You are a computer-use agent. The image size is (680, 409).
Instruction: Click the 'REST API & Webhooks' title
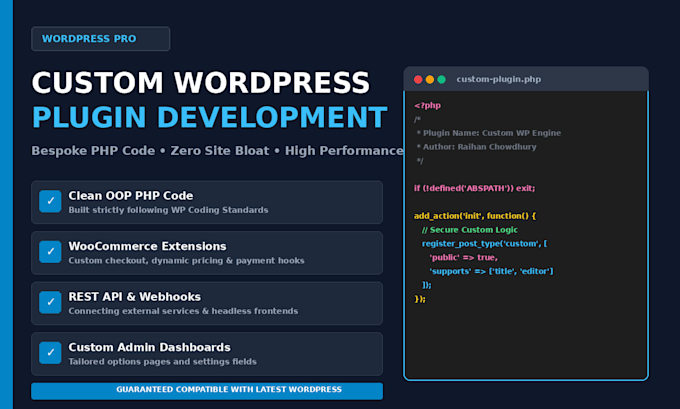[x=134, y=297]
